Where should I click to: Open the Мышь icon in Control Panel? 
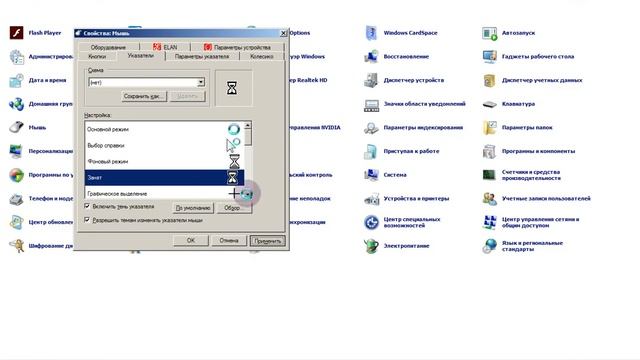[16, 127]
